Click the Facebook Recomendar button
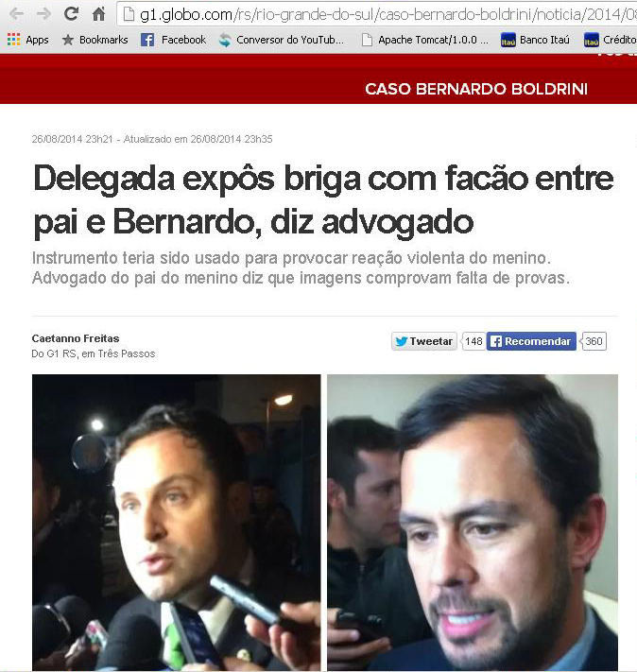 pos(531,341)
